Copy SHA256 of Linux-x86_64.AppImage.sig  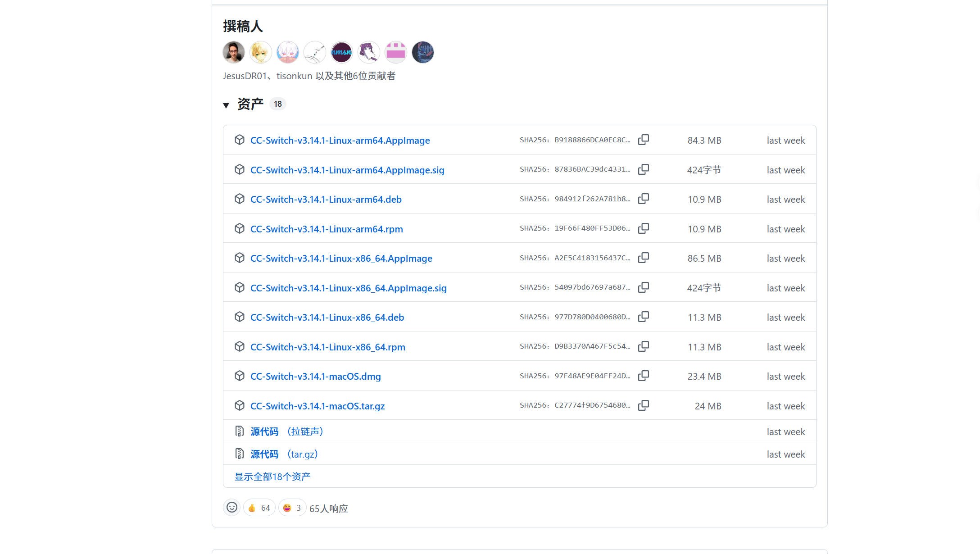point(644,287)
